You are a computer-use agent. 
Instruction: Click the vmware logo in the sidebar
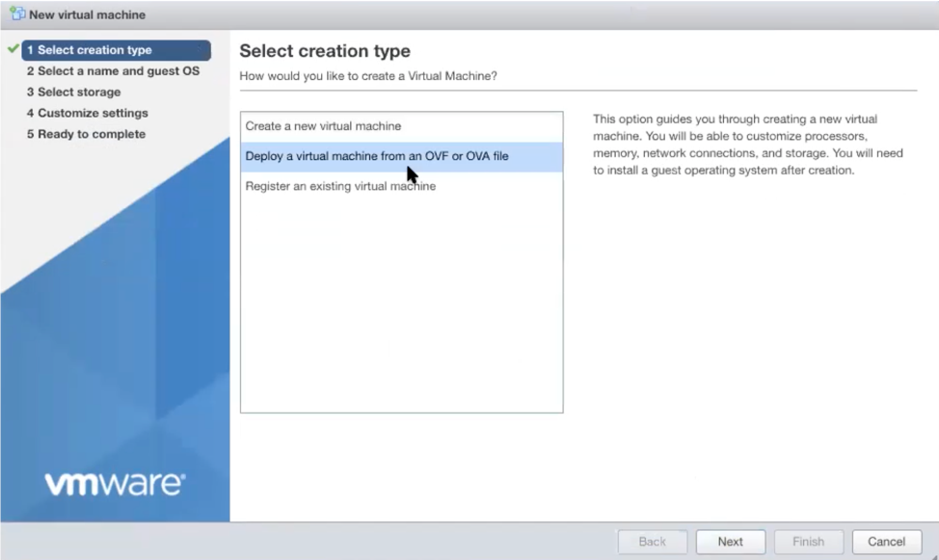click(x=115, y=484)
